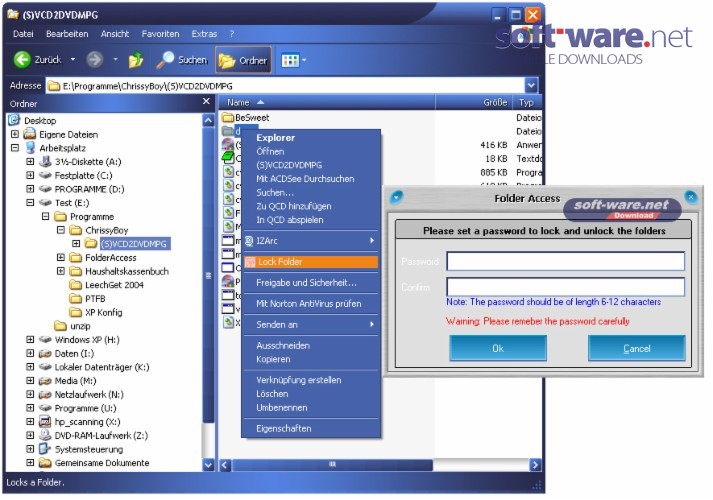This screenshot has width=713, height=500.
Task: Collapse the ChrissyBoy folder node
Action: coord(60,230)
